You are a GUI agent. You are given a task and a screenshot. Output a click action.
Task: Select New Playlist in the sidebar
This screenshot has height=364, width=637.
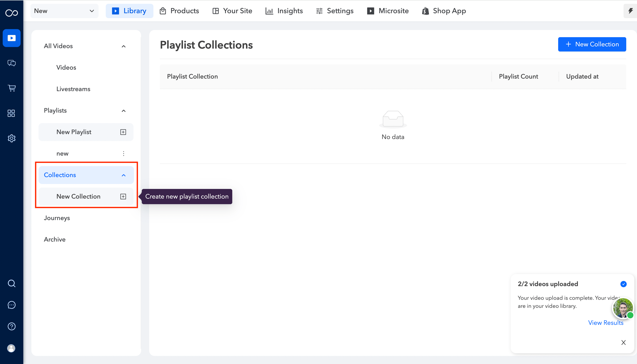click(86, 132)
